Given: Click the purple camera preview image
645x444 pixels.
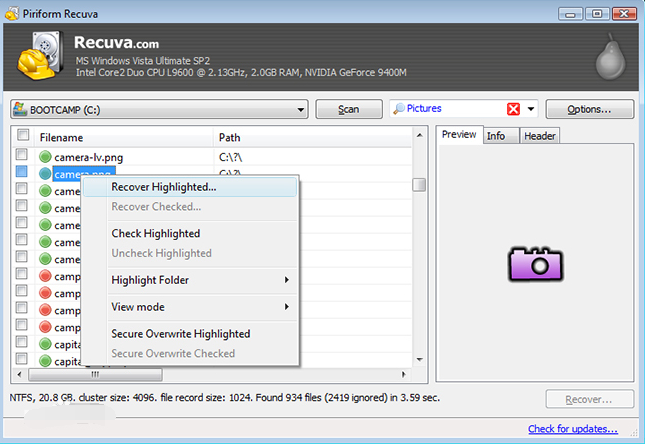Looking at the screenshot, I should 536,264.
